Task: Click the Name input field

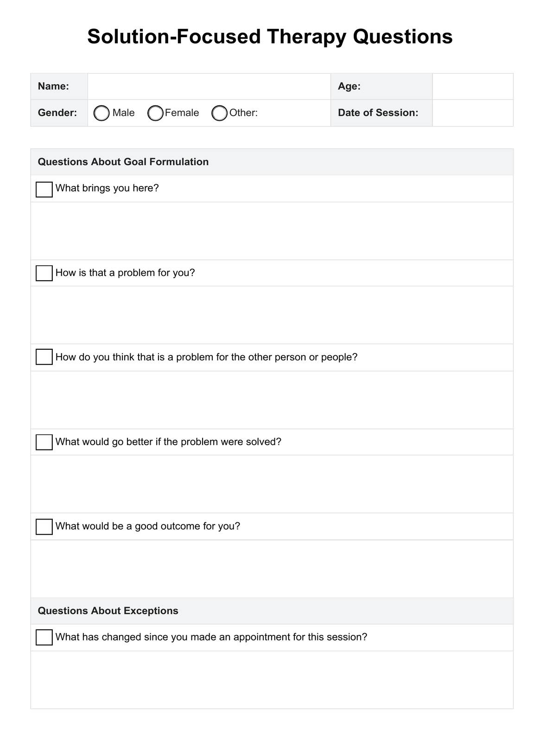Action: [209, 86]
